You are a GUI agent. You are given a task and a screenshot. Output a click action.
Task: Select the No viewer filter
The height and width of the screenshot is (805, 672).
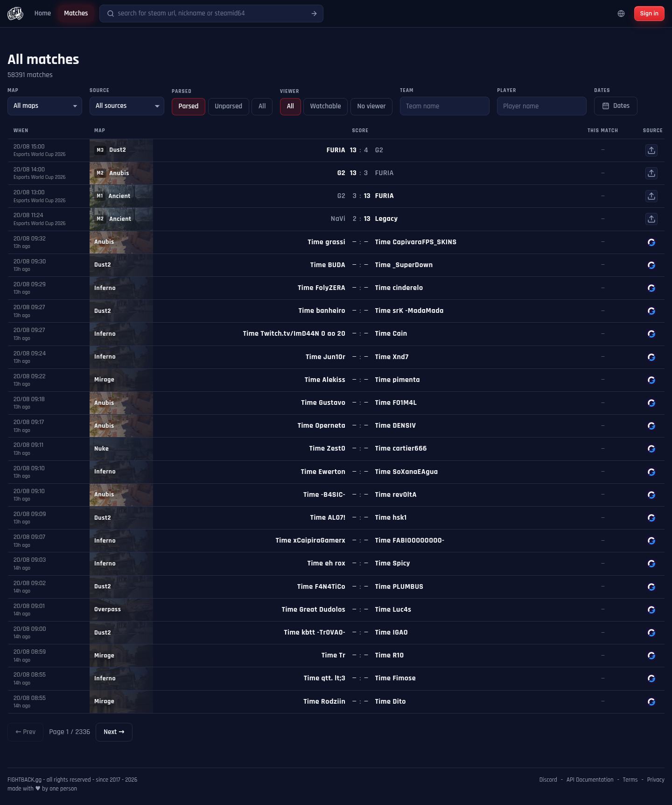pos(371,106)
